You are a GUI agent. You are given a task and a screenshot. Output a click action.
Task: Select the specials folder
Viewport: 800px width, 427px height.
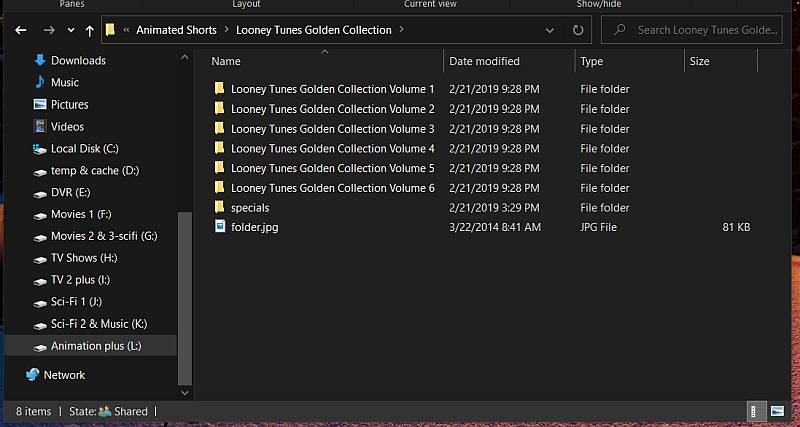click(x=250, y=208)
